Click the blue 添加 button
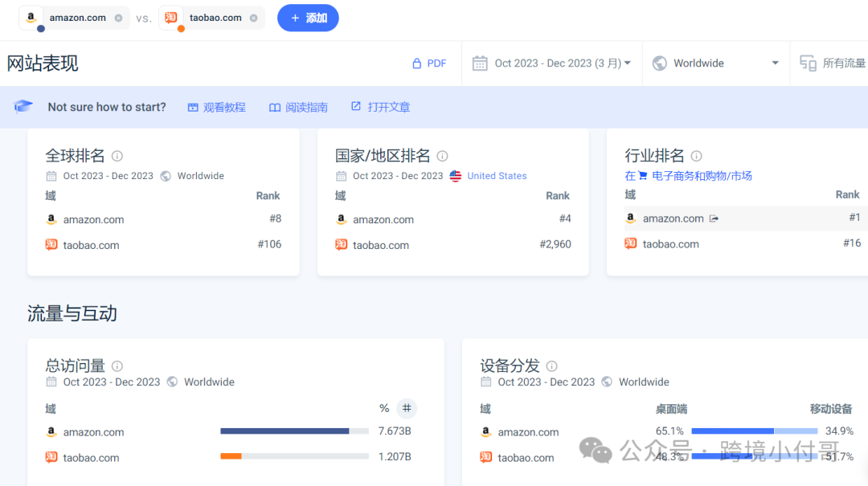 (308, 18)
